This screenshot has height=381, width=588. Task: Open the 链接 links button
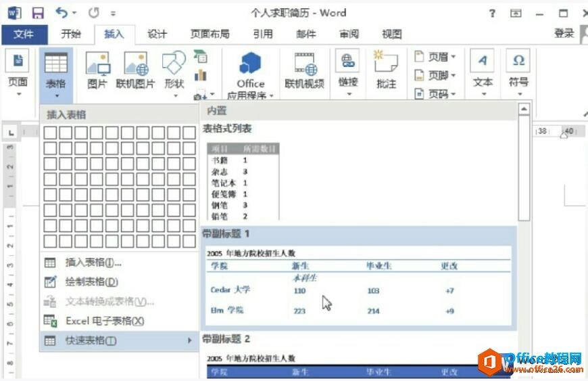click(347, 72)
